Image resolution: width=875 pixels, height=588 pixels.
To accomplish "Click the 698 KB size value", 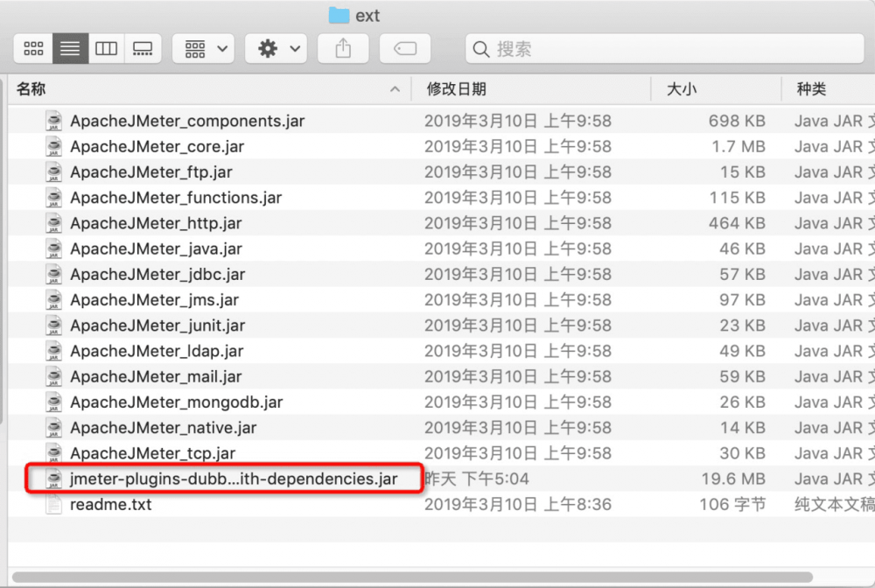I will [737, 121].
